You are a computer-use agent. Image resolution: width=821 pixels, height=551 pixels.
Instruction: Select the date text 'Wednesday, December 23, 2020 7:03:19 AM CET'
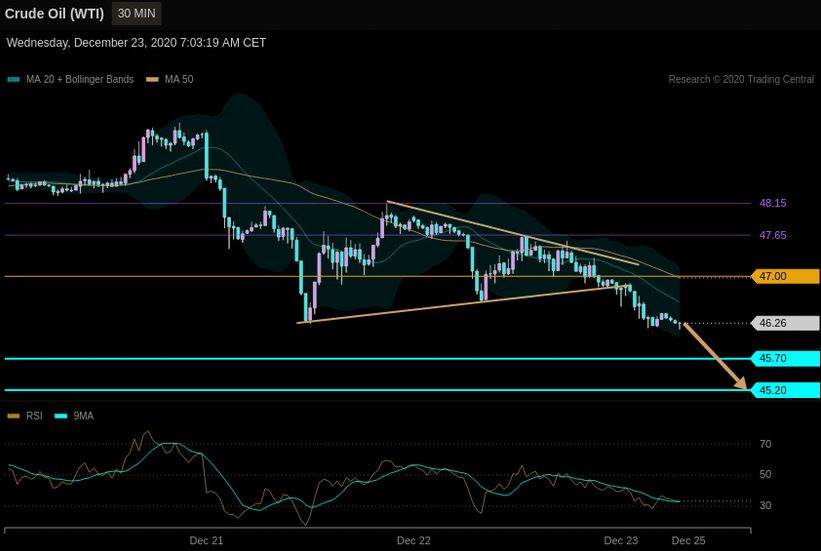point(136,43)
